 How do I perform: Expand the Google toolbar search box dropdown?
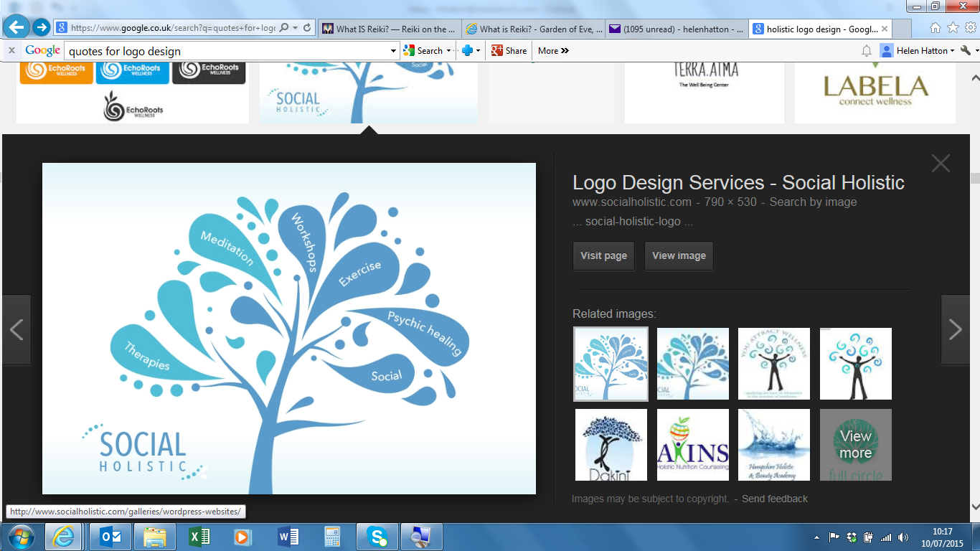[x=393, y=51]
